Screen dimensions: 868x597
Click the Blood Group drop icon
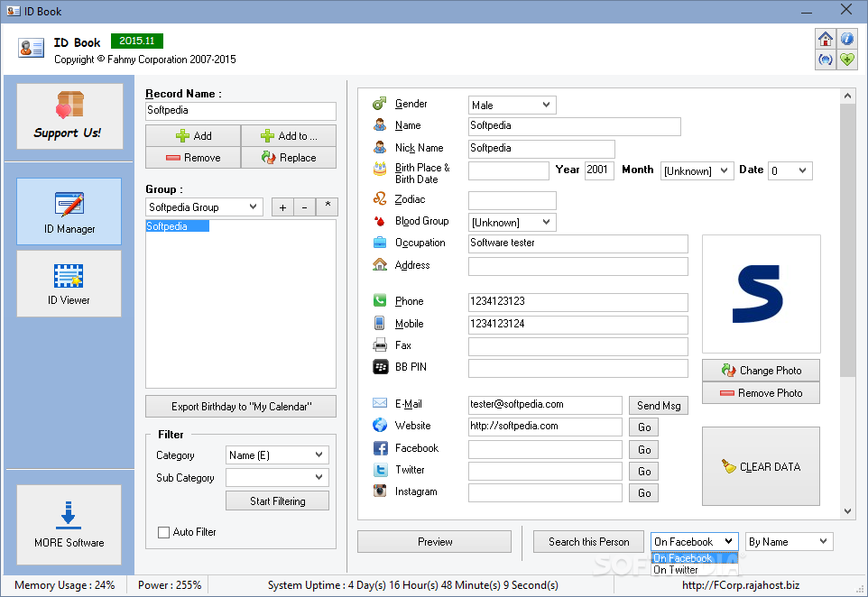point(380,221)
